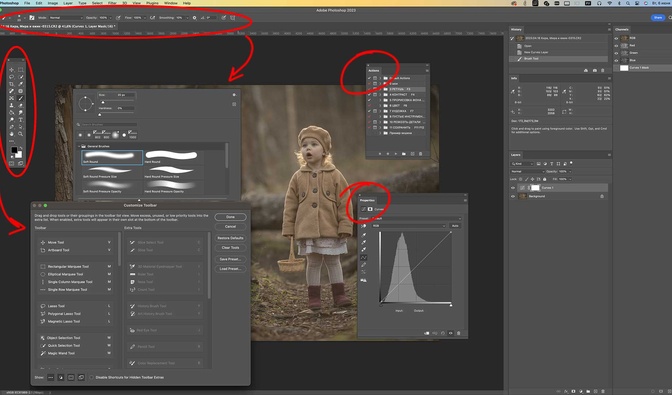Click lock all icon in Layers panel
The image size is (672, 395).
coord(544,179)
